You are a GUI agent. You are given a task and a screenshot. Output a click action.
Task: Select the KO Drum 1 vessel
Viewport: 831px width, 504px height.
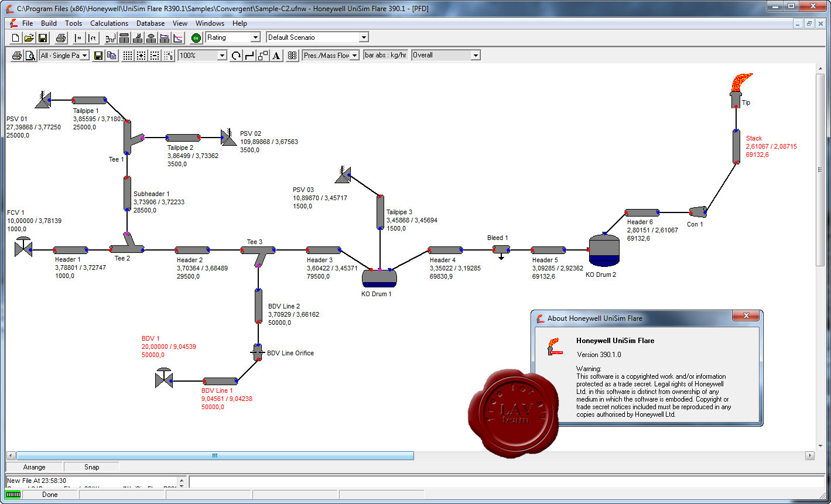point(379,277)
